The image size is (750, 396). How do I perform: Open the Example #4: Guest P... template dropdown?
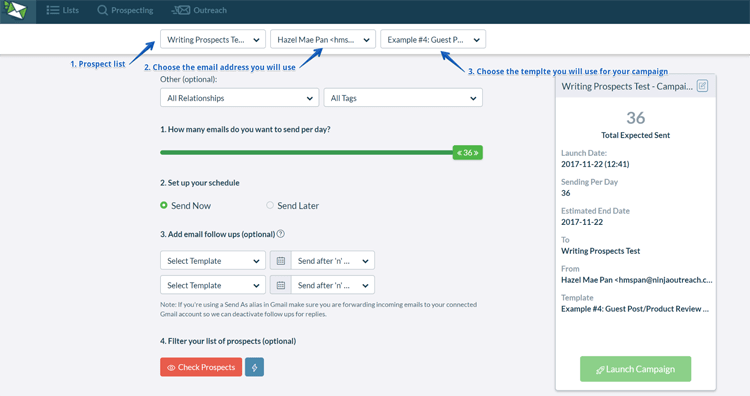click(x=433, y=40)
